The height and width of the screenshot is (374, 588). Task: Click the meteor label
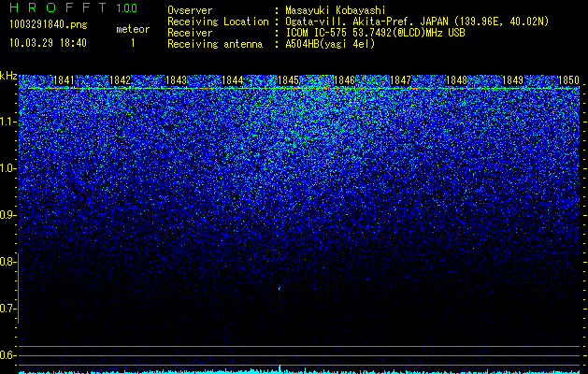[133, 29]
